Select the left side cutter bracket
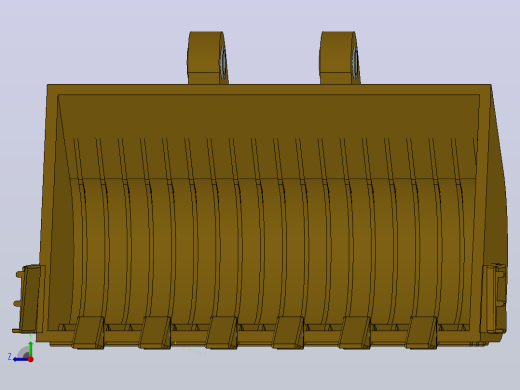The image size is (520, 390). point(29,299)
